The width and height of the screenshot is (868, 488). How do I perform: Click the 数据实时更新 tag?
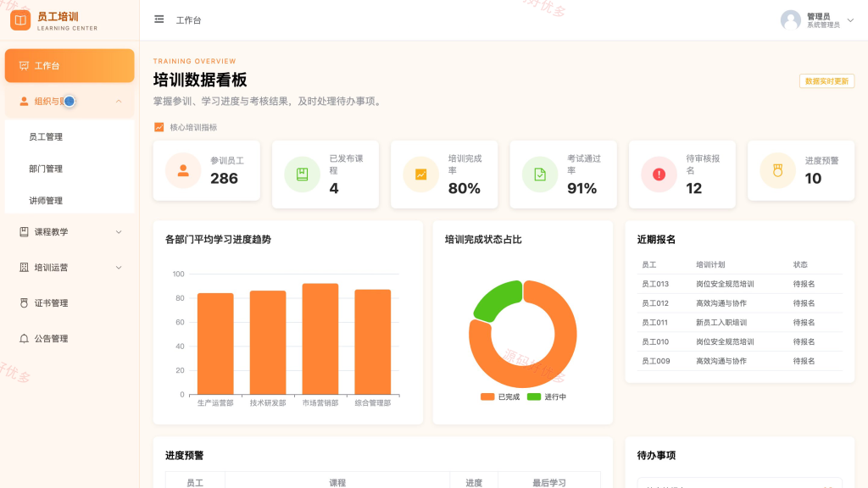826,80
